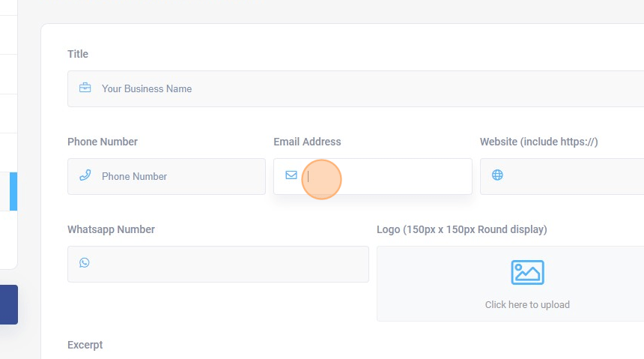Click the envelope icon in Email field
Image resolution: width=644 pixels, height=359 pixels.
pos(291,175)
